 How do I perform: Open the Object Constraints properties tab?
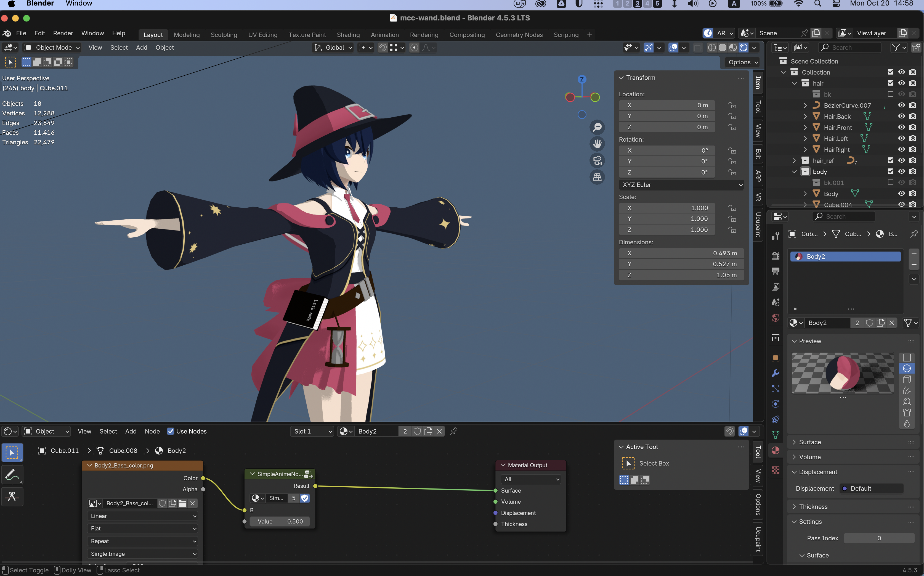pyautogui.click(x=776, y=419)
